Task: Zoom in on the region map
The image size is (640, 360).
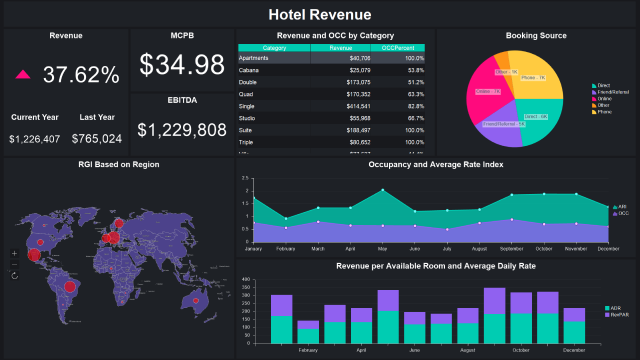Action: (14, 253)
